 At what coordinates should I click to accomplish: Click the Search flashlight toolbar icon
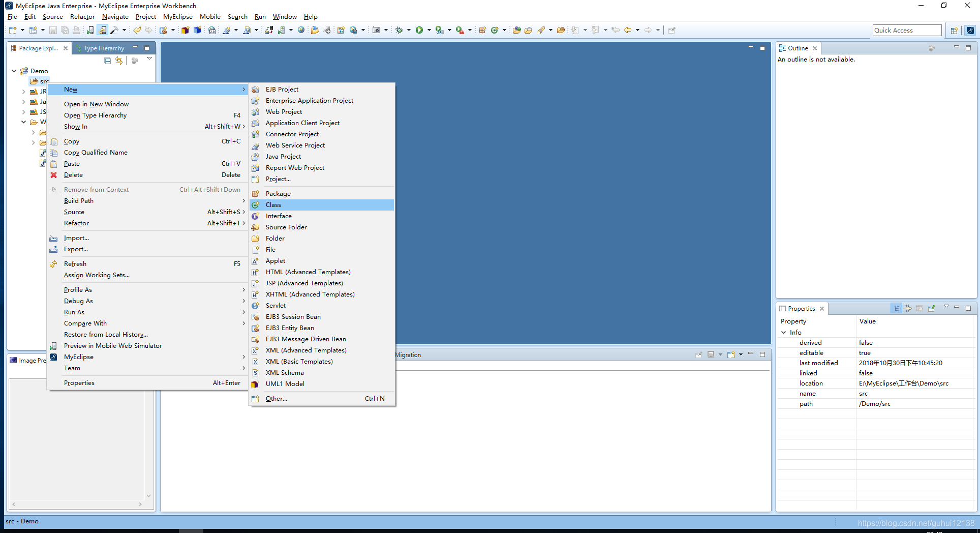click(x=541, y=30)
